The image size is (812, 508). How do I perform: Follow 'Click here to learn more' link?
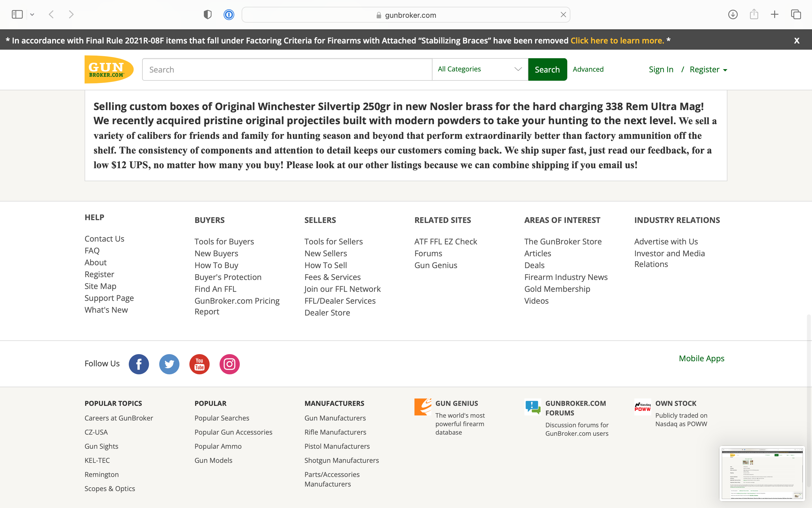coord(617,40)
